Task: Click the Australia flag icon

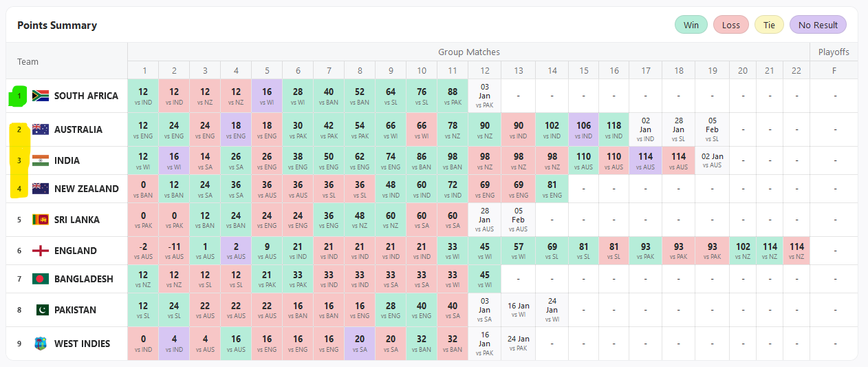Action: [x=41, y=129]
